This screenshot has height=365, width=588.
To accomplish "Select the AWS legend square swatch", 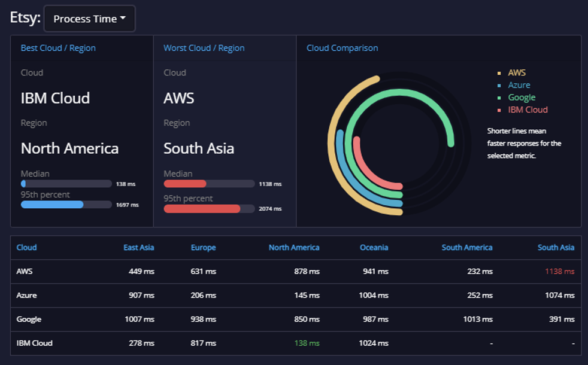I will click(499, 73).
